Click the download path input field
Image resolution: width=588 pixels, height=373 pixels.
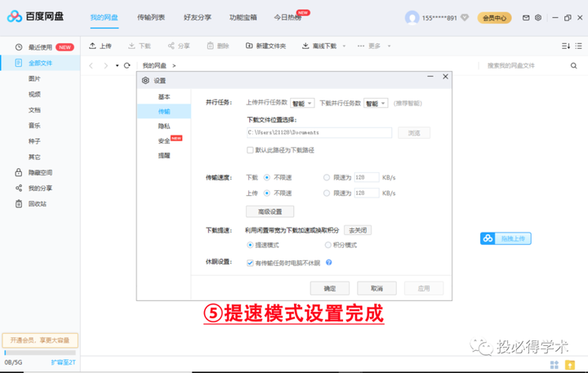click(x=319, y=133)
